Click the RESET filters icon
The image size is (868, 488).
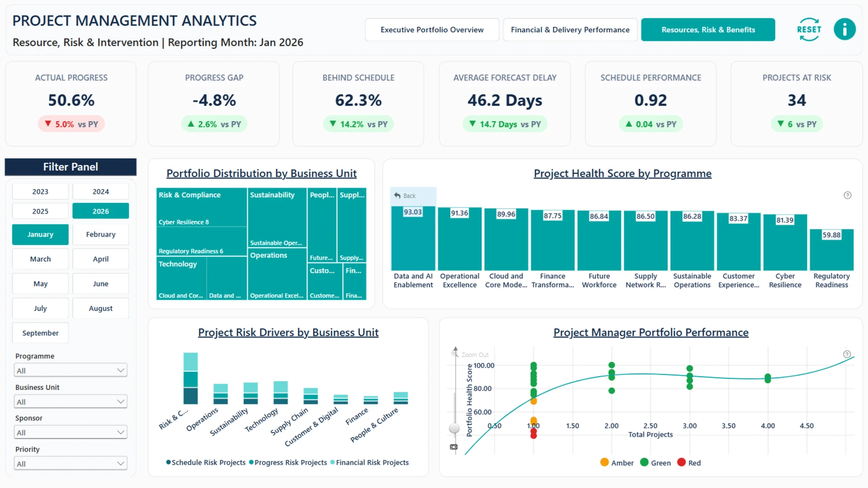[x=809, y=29]
